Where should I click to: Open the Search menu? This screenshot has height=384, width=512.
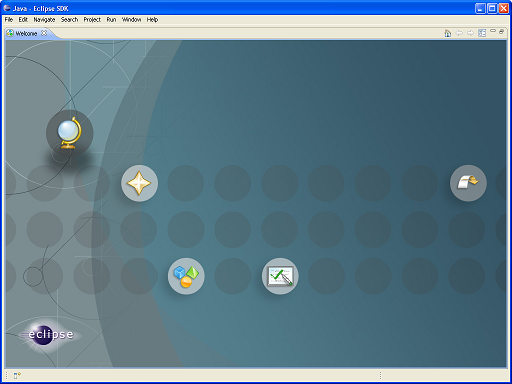pyautogui.click(x=69, y=20)
